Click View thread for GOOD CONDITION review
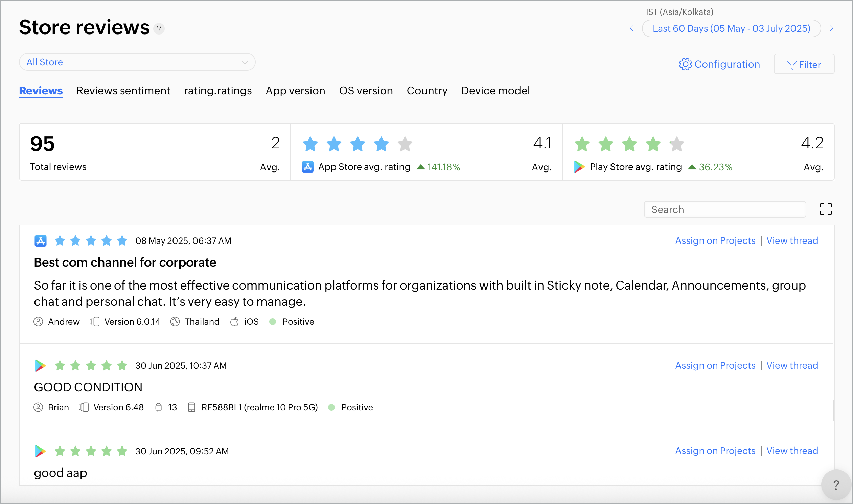 pyautogui.click(x=792, y=365)
